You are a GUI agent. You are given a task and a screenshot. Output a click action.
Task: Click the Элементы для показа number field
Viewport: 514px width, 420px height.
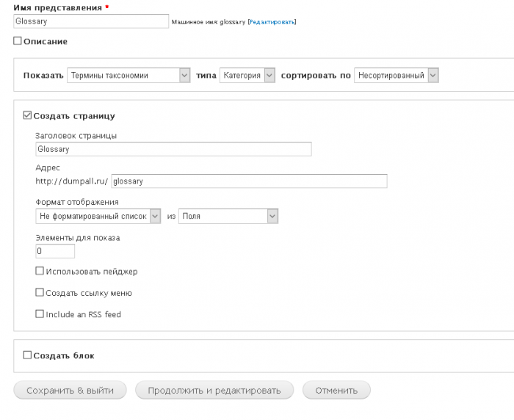pos(55,251)
